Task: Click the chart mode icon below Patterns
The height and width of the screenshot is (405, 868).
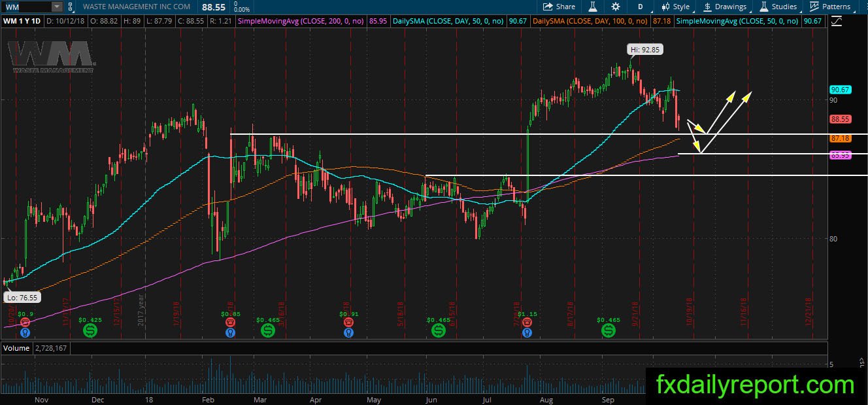Action: 836,21
